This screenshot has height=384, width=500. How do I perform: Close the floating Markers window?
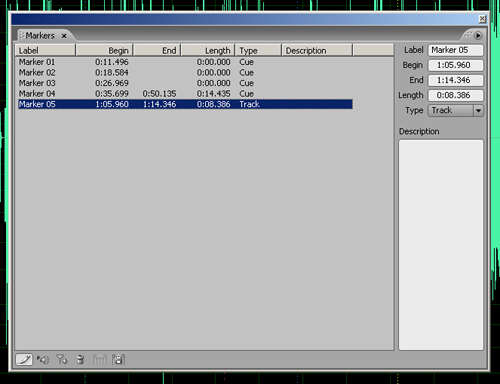(x=482, y=19)
